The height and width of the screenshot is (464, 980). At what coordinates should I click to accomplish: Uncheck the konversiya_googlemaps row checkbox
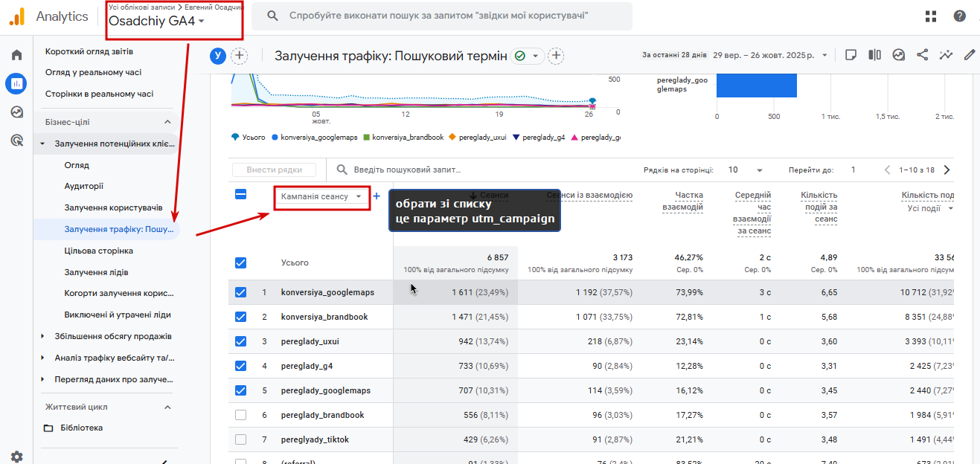pos(240,292)
